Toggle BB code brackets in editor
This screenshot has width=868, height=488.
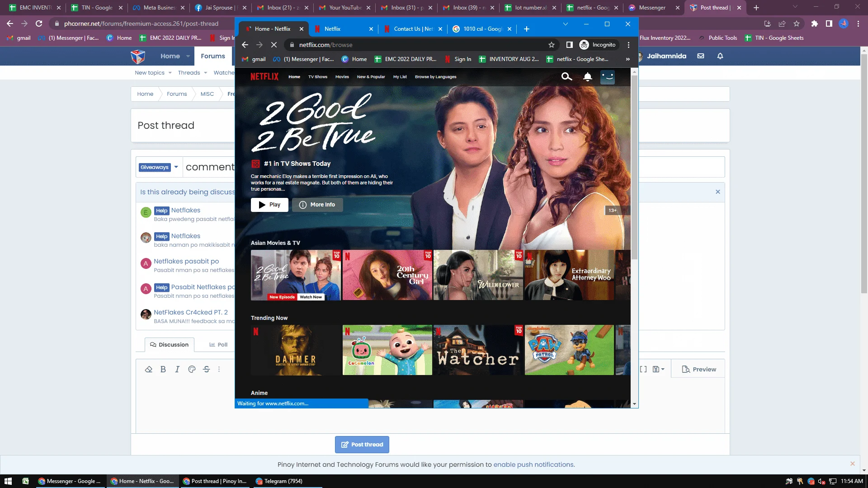[x=643, y=369]
